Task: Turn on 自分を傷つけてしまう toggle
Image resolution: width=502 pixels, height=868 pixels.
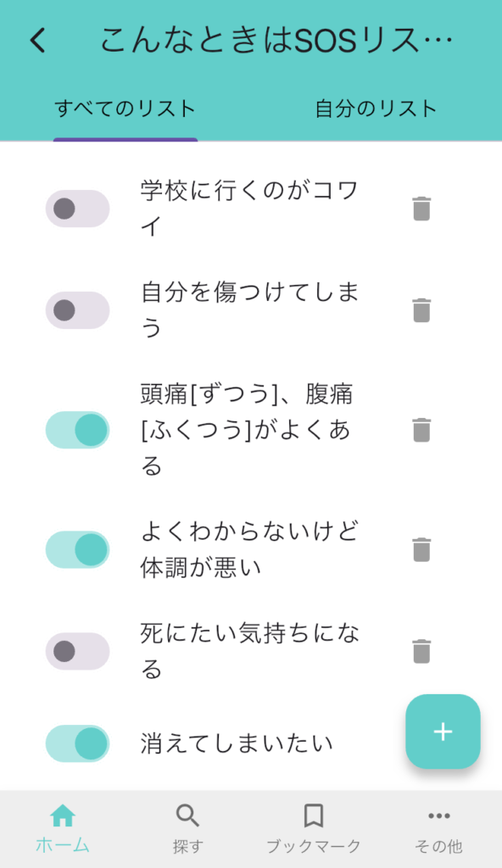Action: point(77,310)
